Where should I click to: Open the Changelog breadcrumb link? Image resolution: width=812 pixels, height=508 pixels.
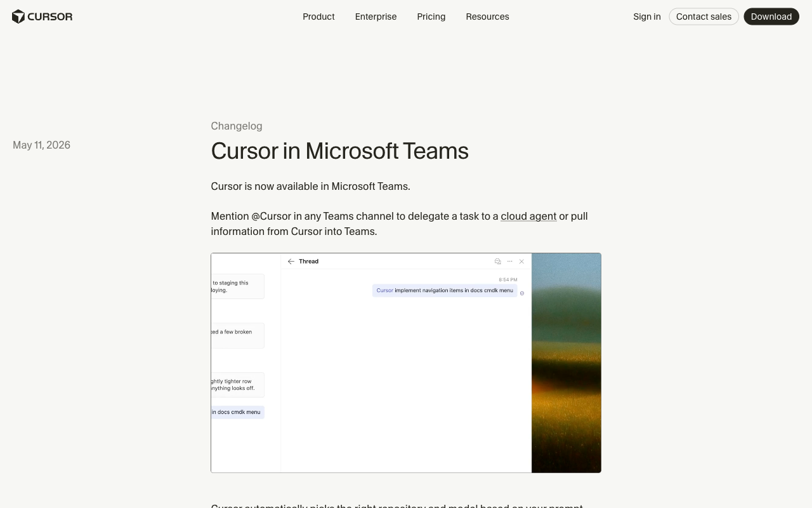(237, 126)
